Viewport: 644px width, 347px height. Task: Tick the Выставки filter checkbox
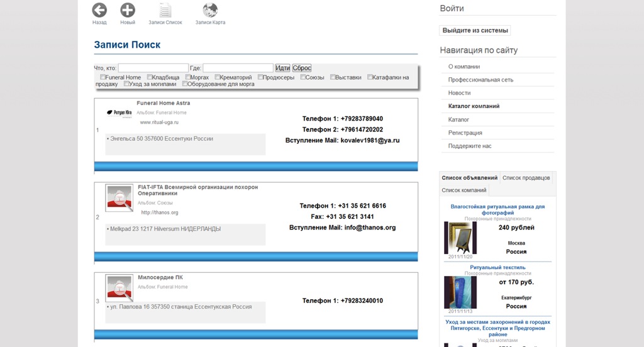point(333,77)
